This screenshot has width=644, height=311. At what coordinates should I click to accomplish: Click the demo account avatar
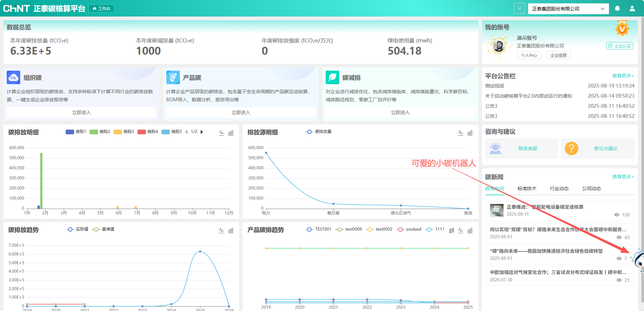pyautogui.click(x=499, y=46)
